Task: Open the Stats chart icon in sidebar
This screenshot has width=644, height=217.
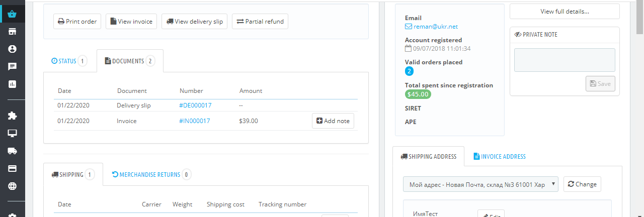Action: pyautogui.click(x=13, y=84)
